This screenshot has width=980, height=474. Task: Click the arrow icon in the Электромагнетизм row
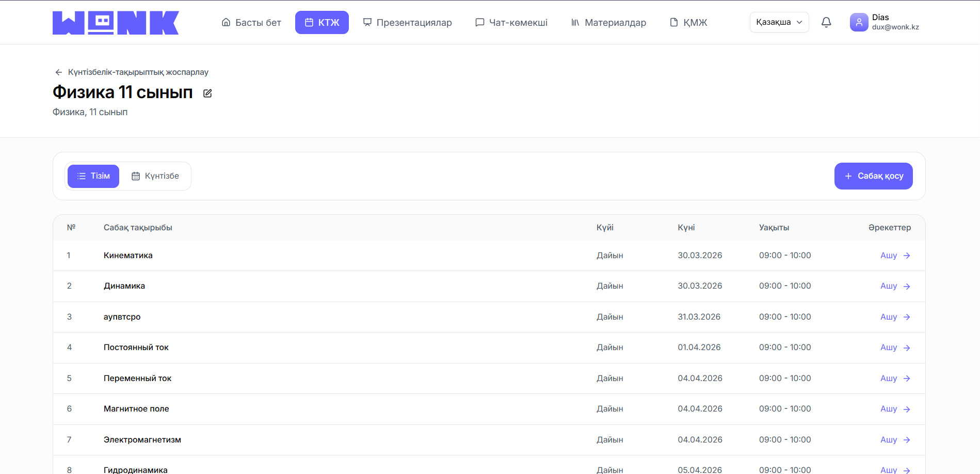[907, 440]
